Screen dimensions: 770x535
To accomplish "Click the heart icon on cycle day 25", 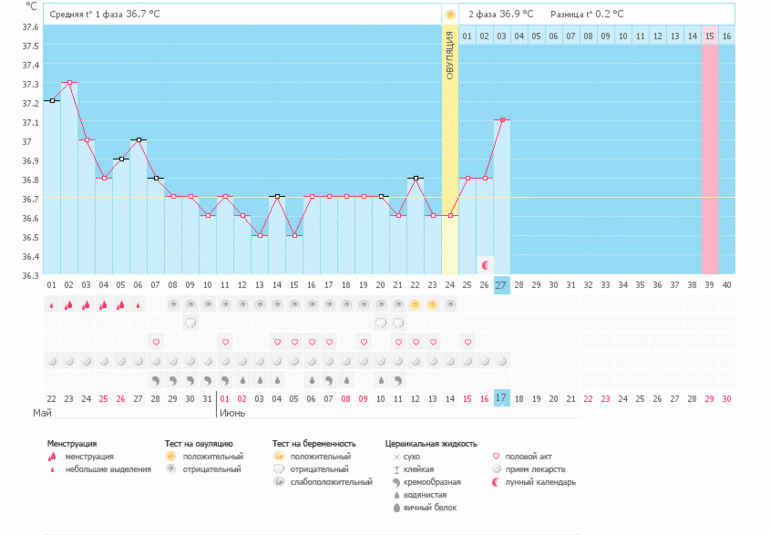I will [x=467, y=342].
